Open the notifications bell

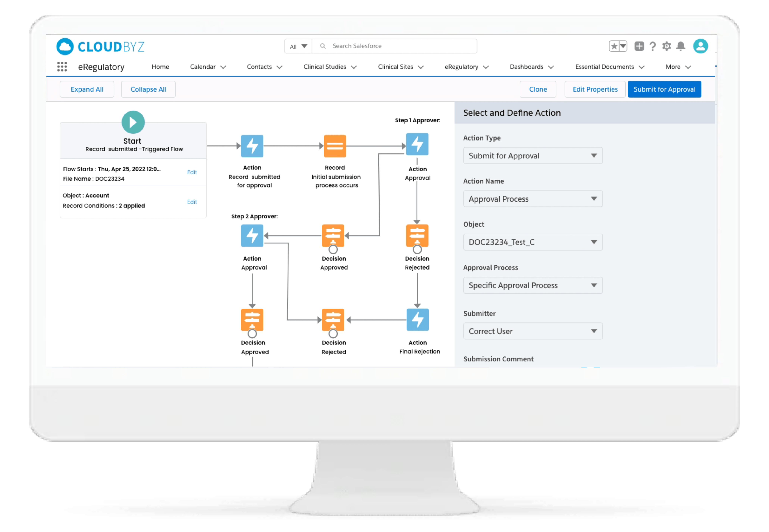tap(681, 46)
